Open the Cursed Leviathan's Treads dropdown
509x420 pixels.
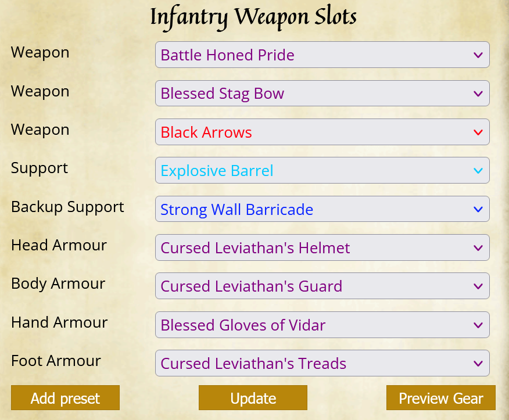pyautogui.click(x=322, y=363)
